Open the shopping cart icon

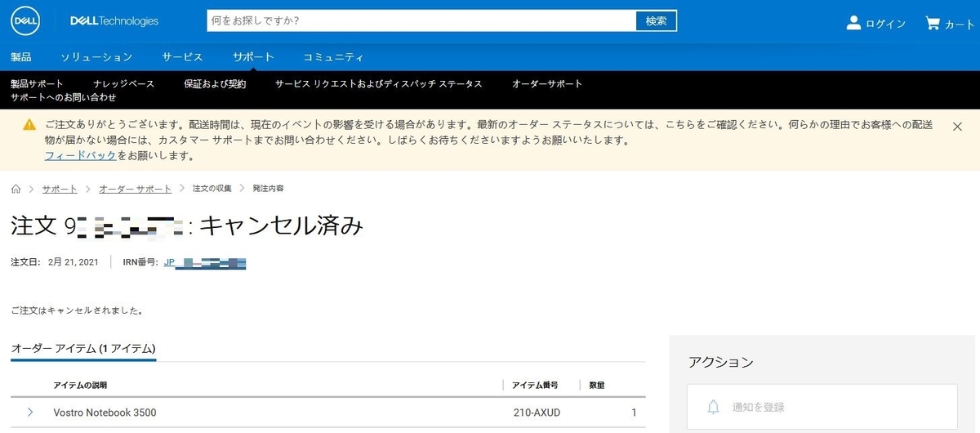932,23
